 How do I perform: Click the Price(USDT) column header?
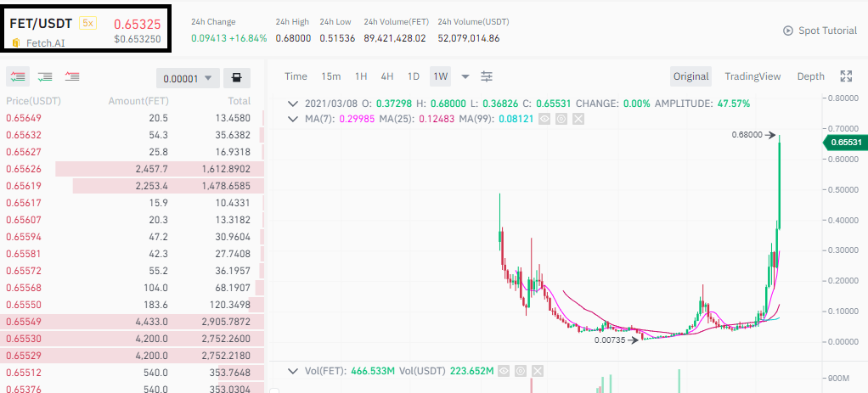(33, 101)
